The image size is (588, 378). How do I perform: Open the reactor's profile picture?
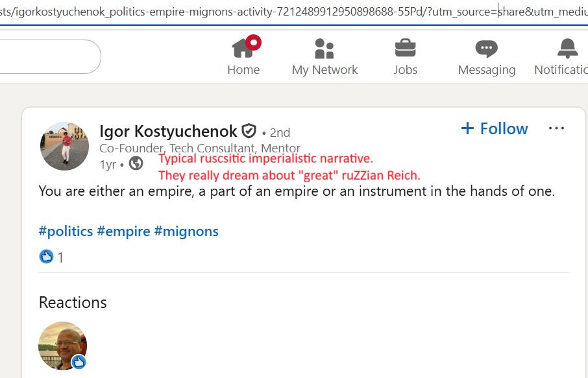coord(62,346)
